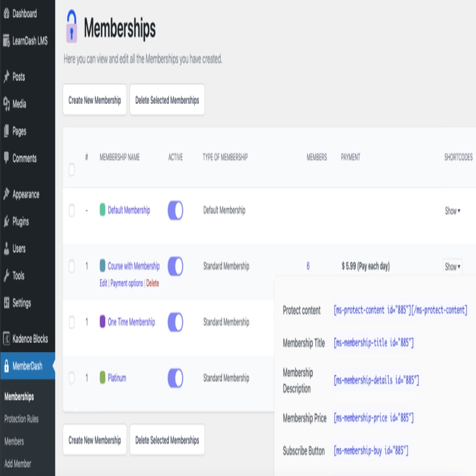Open the Protection Rules submenu
This screenshot has height=476, width=476.
[x=21, y=419]
